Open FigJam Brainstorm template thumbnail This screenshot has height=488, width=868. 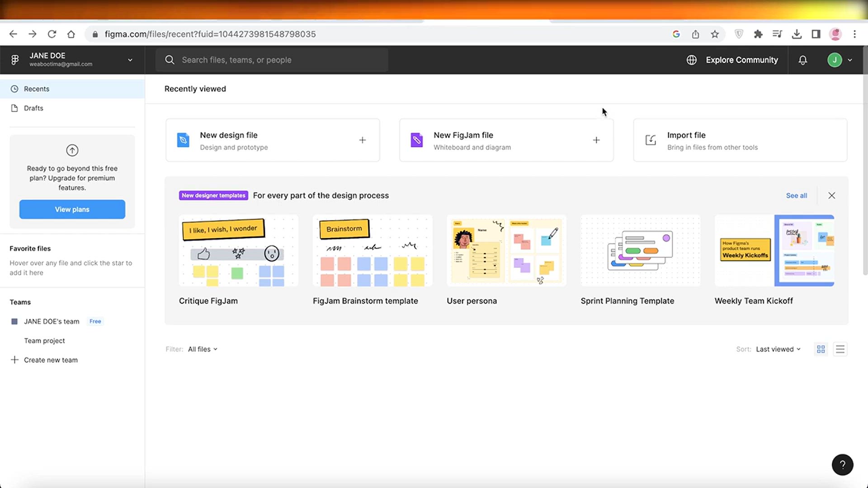point(373,251)
